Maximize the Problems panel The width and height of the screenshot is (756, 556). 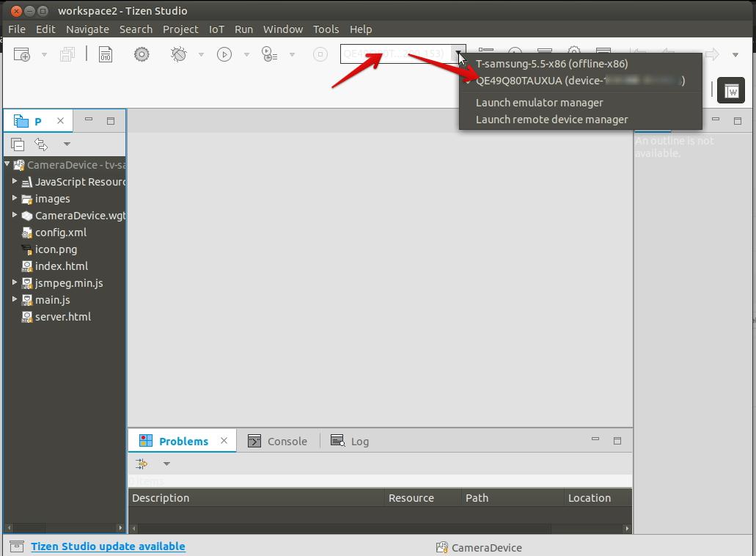coord(617,441)
